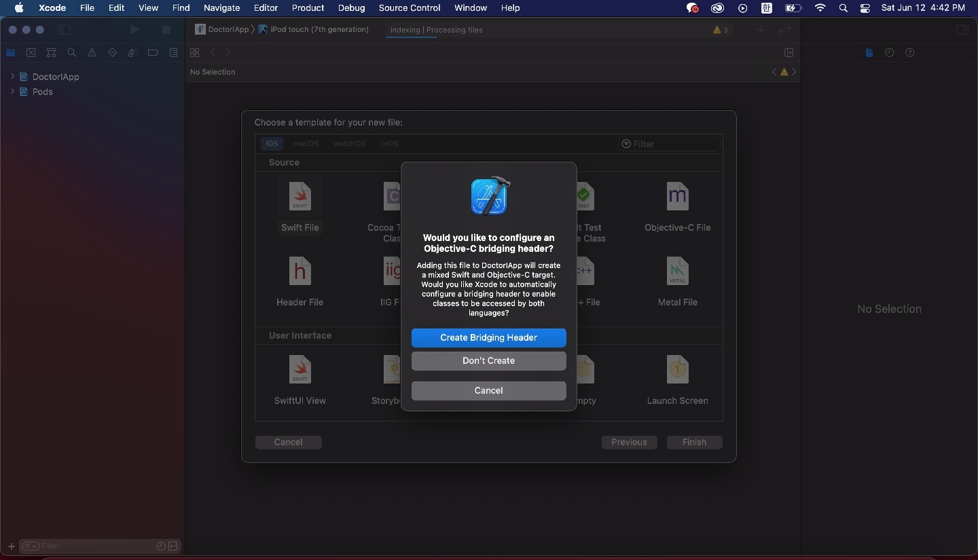Open the Product menu
Viewport: 978px width, 560px height.
[308, 8]
